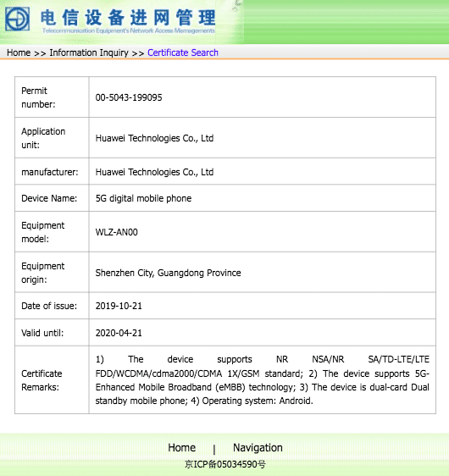The width and height of the screenshot is (449, 476).
Task: Click the 'manufacturer:' label cell
Action: coord(52,172)
